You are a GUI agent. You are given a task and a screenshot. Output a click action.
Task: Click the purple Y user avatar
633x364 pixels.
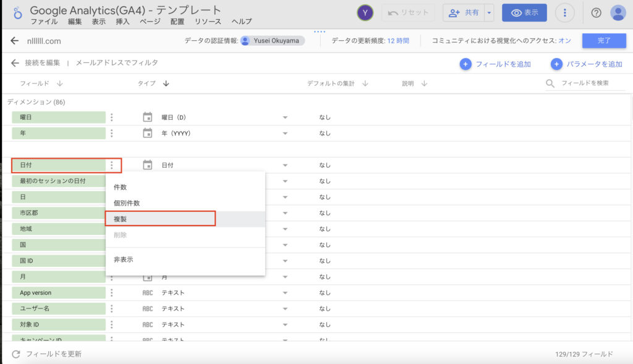[365, 13]
